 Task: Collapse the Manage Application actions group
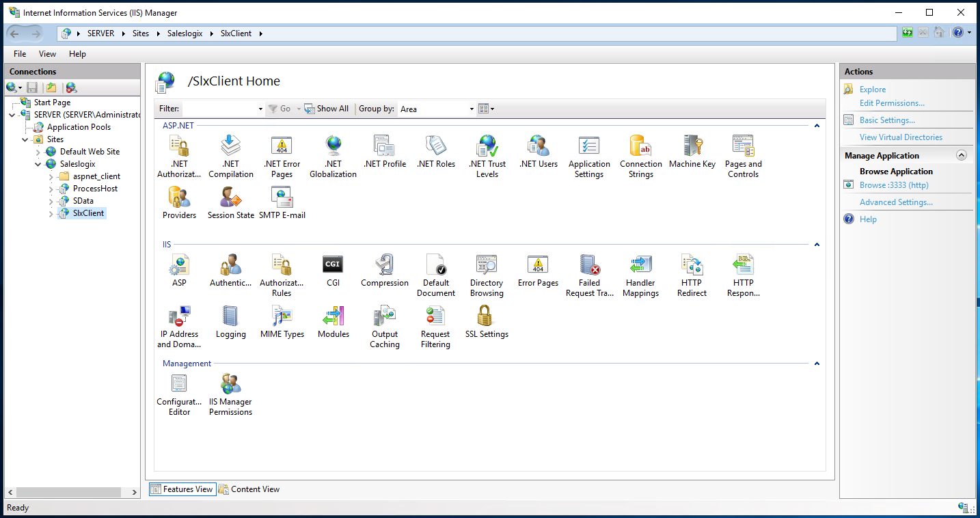(962, 155)
